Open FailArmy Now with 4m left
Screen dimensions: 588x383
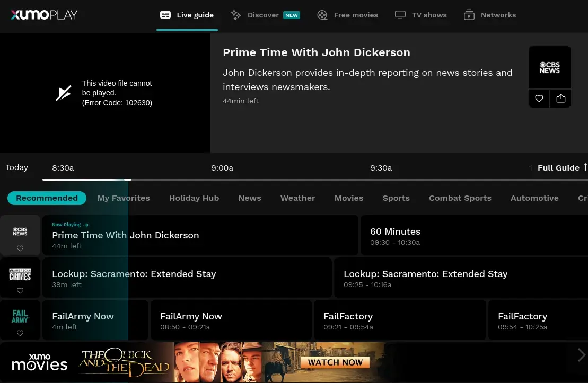point(95,320)
